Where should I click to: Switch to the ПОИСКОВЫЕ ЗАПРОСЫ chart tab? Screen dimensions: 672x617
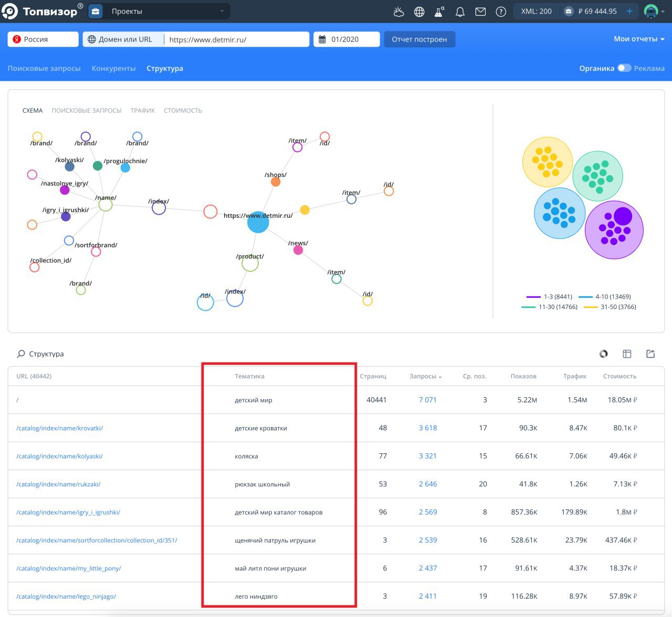[87, 111]
